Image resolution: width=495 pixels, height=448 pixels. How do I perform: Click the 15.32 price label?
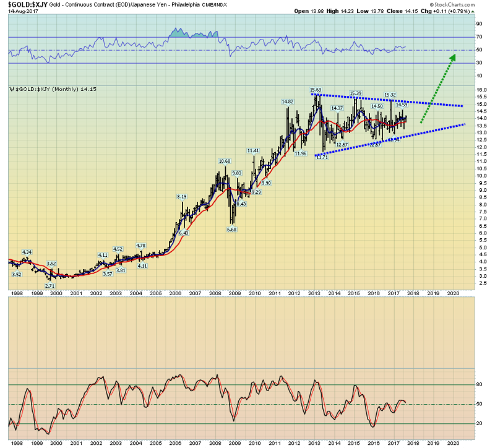(390, 95)
